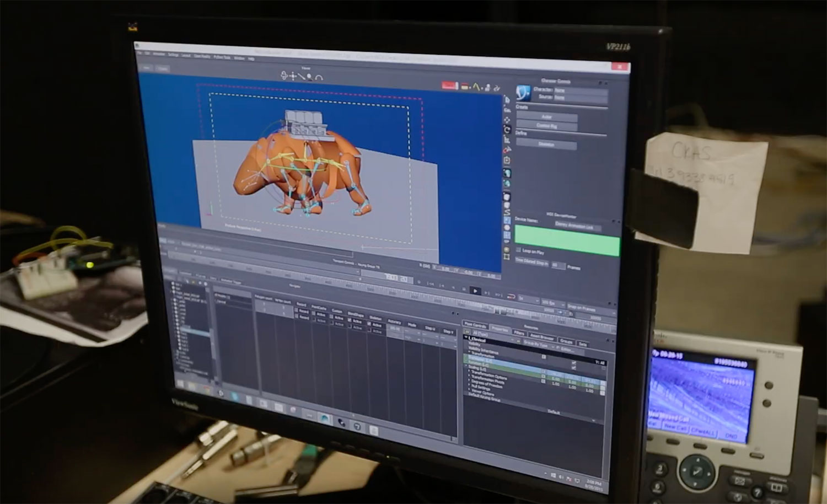Play the animation in Transport Controls
The width and height of the screenshot is (827, 504).
(475, 291)
